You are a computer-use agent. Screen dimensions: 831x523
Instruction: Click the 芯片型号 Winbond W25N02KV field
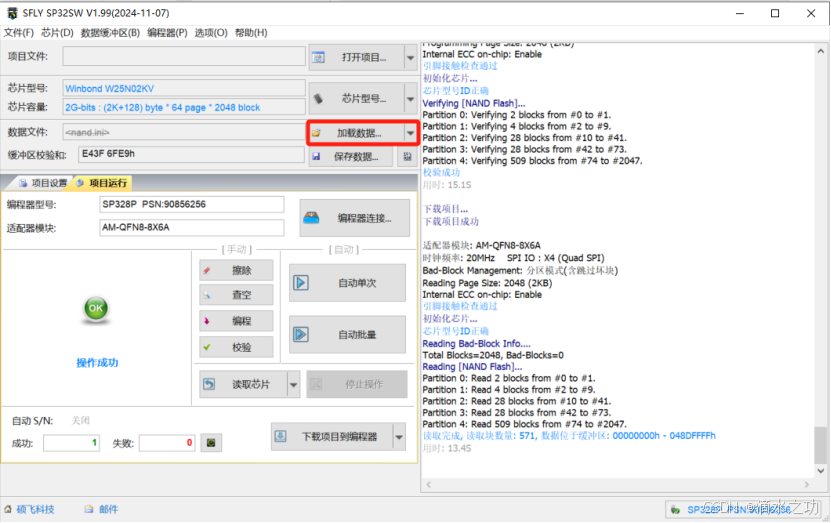click(184, 88)
